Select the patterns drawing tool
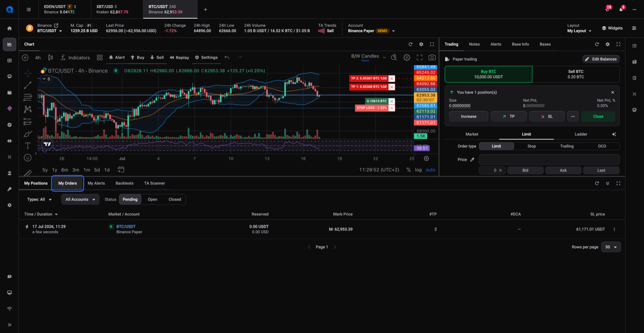644x333 pixels. [x=28, y=109]
